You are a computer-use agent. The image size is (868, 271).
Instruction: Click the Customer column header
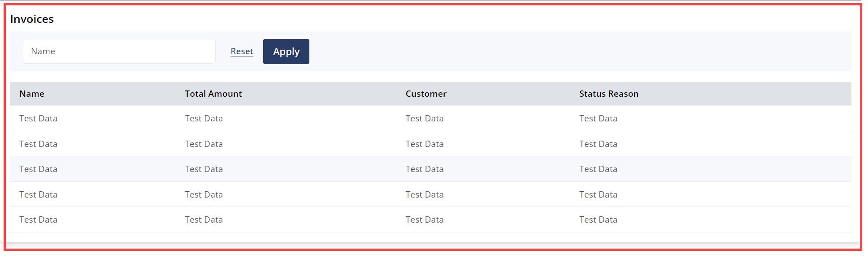426,94
